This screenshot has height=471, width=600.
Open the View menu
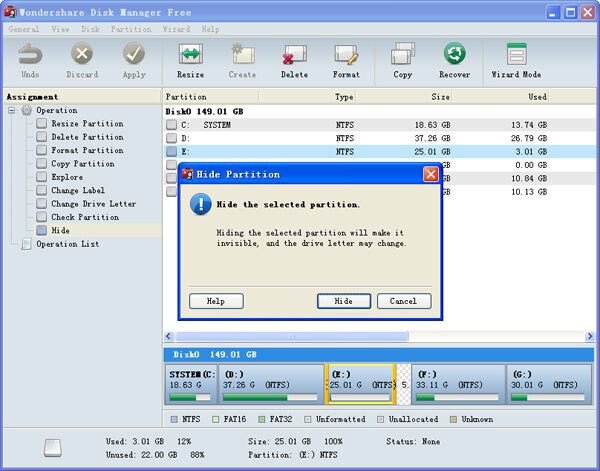61,29
